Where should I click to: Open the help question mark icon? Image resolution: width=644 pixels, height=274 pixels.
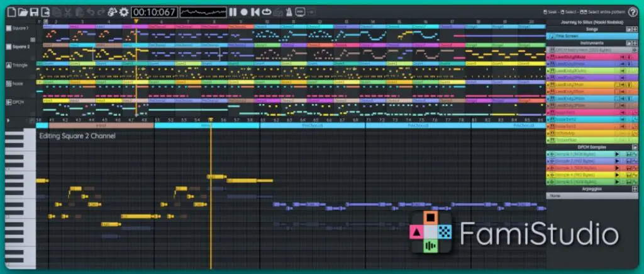633,12
